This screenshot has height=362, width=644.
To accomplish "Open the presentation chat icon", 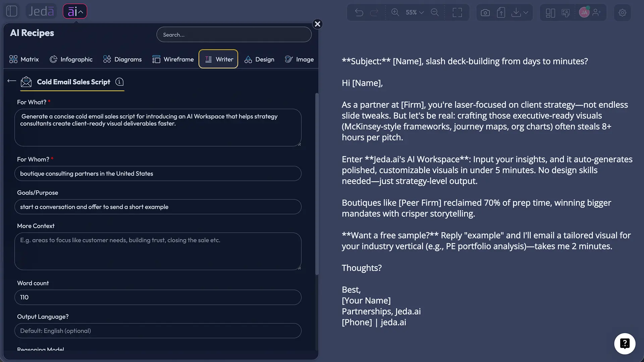I will click(566, 13).
